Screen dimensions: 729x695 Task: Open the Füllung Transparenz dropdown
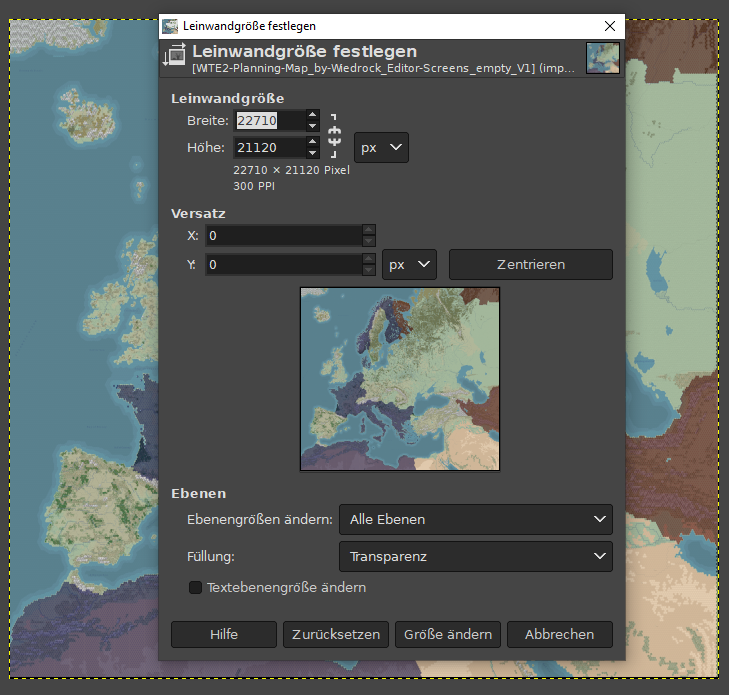[476, 556]
